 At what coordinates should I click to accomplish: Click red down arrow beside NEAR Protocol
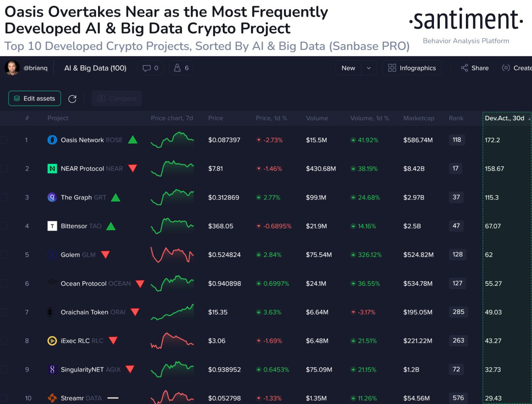[x=133, y=169]
